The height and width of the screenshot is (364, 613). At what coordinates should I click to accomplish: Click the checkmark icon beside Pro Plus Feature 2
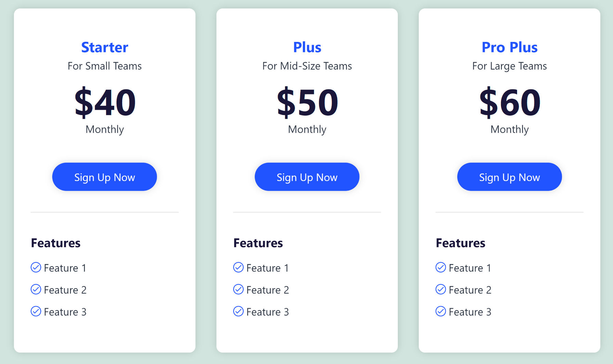click(441, 289)
